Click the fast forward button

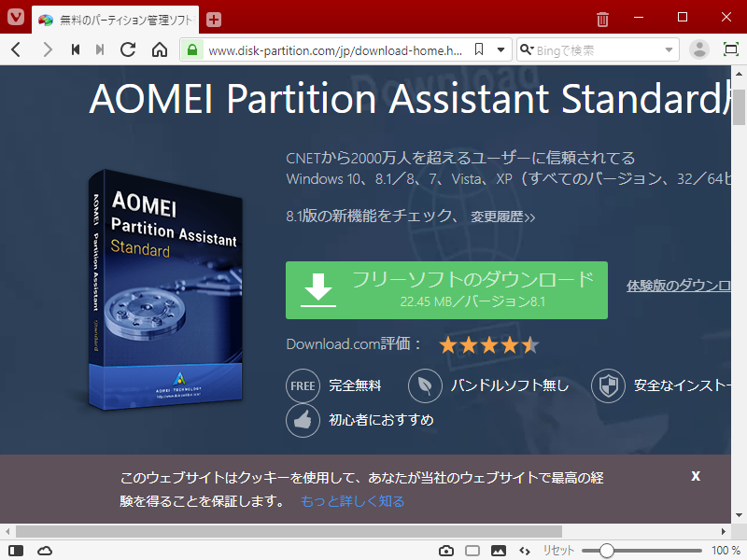(100, 49)
